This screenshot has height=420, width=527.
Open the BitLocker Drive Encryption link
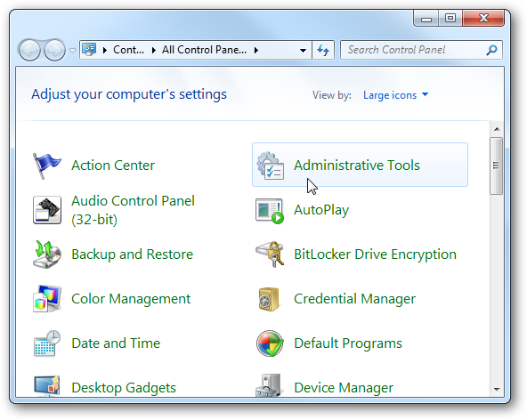coord(375,254)
